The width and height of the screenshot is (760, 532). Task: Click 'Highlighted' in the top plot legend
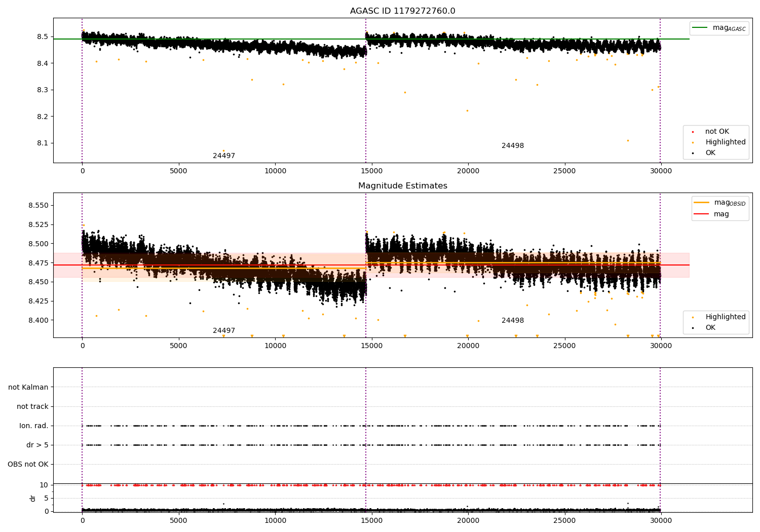pos(726,142)
